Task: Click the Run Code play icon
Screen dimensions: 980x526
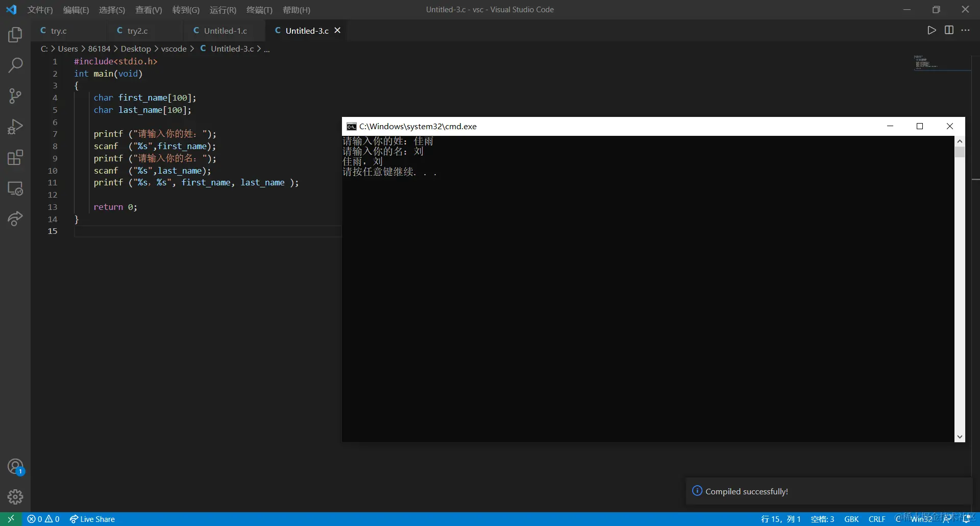Action: (932, 30)
